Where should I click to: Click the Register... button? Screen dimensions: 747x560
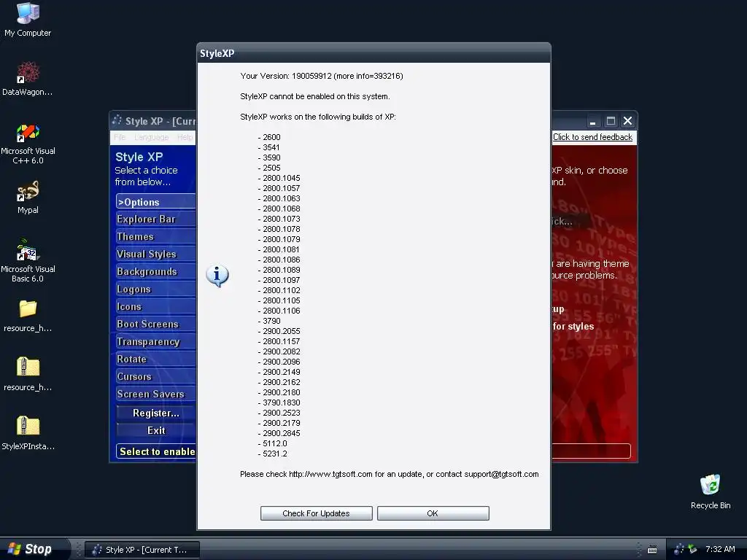click(x=156, y=413)
